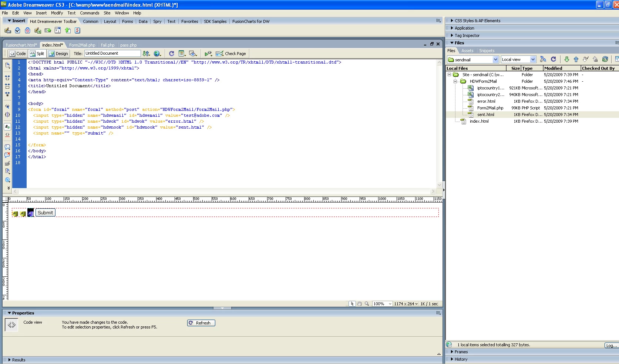The height and width of the screenshot is (364, 619).
Task: Open the window size 1174 x 264 dropdown
Action: (x=406, y=304)
